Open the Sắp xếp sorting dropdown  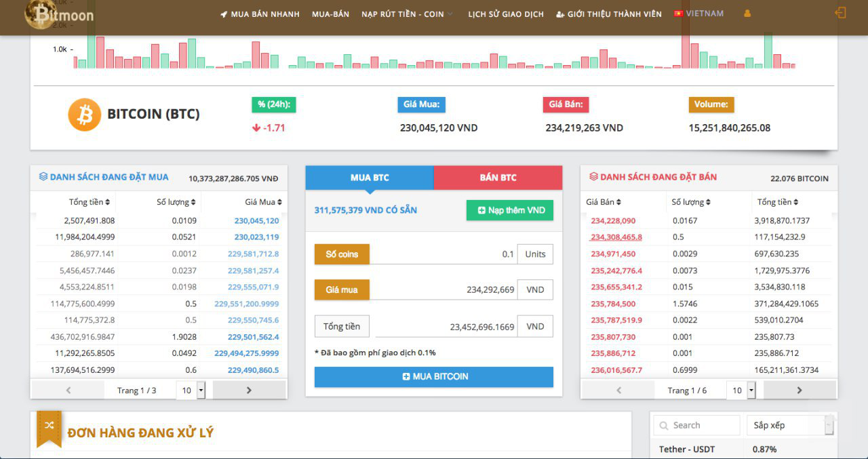pyautogui.click(x=791, y=426)
